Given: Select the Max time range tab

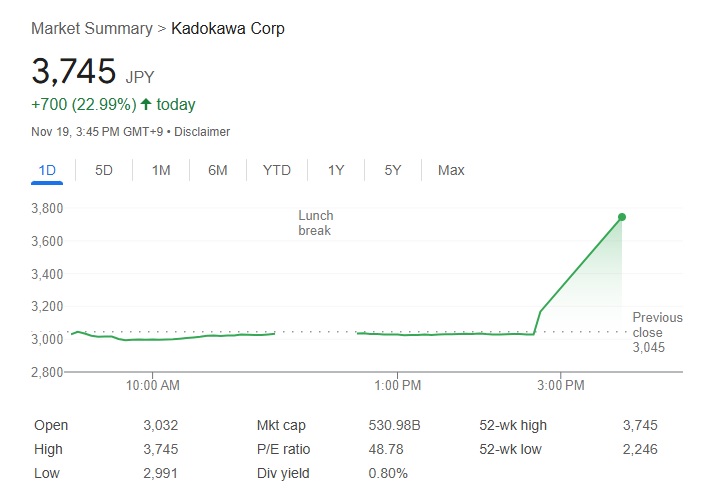Looking at the screenshot, I should [451, 170].
